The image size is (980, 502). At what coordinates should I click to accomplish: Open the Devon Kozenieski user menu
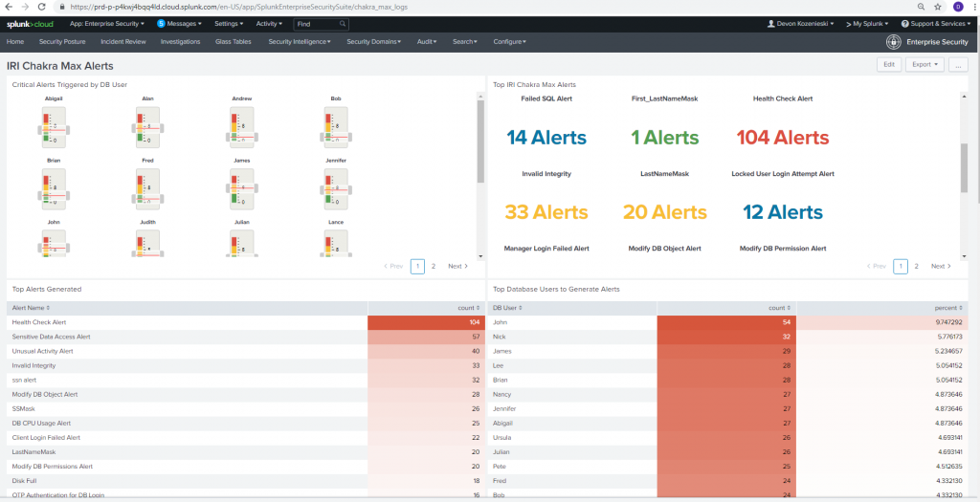click(801, 24)
